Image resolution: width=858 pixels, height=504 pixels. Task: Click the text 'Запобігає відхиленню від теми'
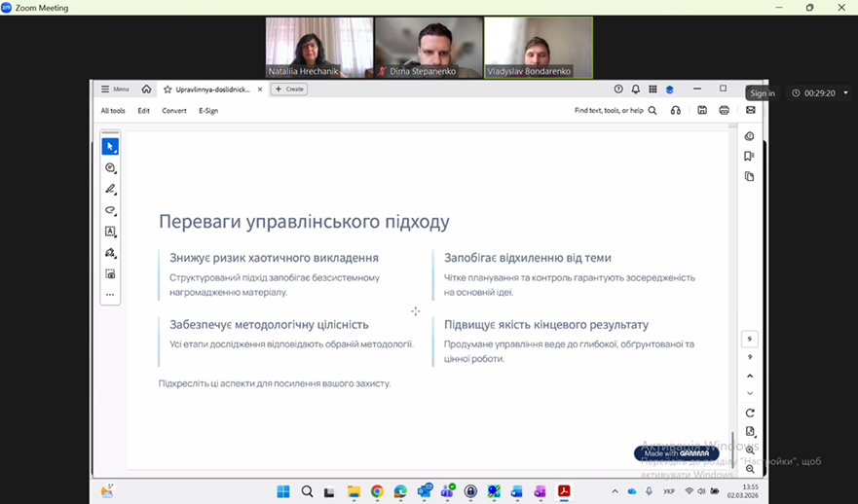click(528, 258)
